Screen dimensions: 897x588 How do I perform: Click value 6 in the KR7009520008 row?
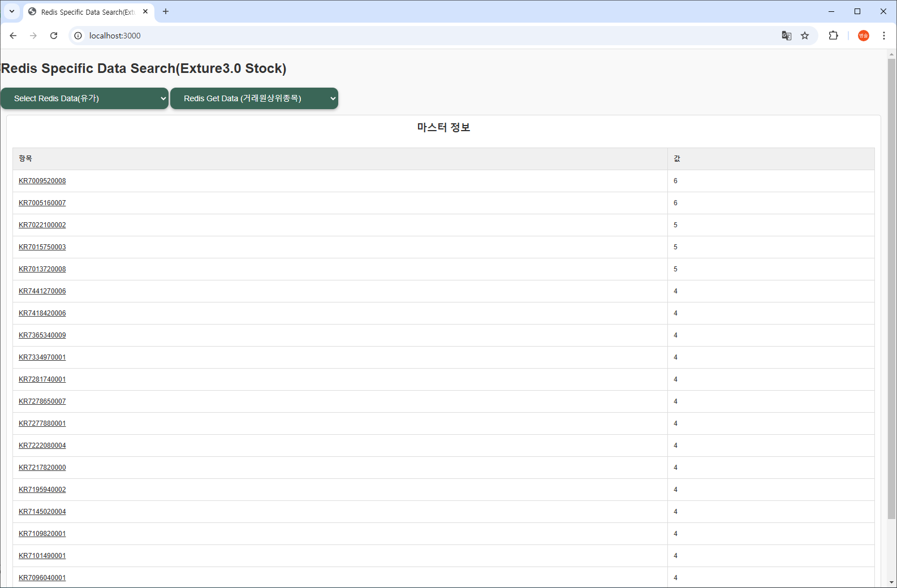(x=675, y=181)
